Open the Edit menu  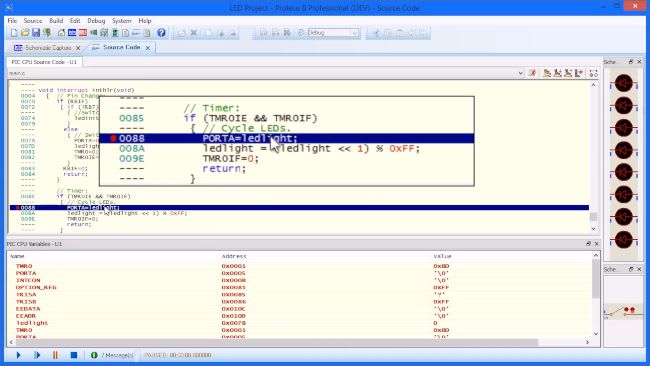pos(75,21)
